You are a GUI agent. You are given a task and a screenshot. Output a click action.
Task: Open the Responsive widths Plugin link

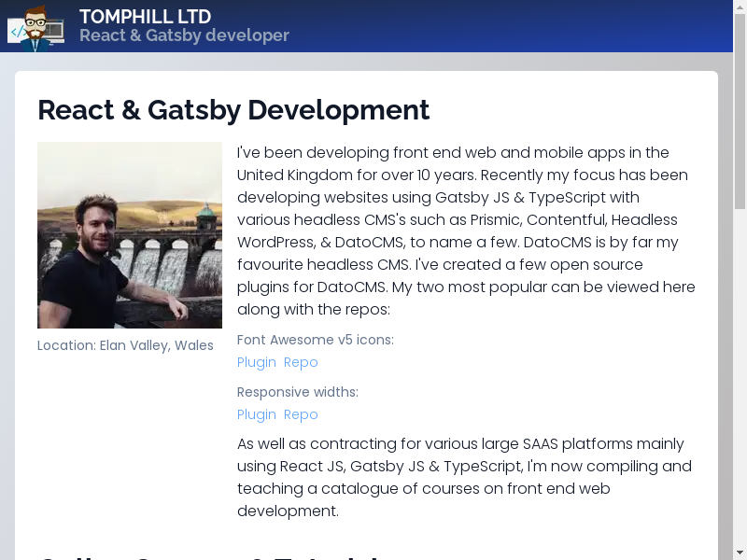(257, 414)
